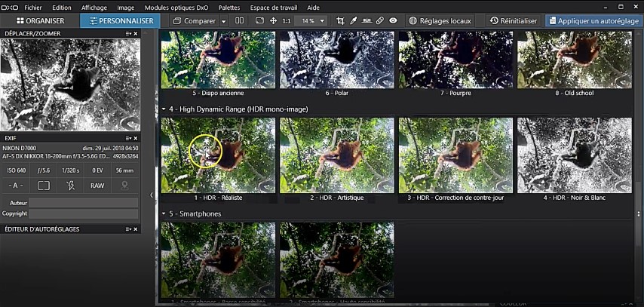Select the white balance eyedropper tool

[353, 21]
